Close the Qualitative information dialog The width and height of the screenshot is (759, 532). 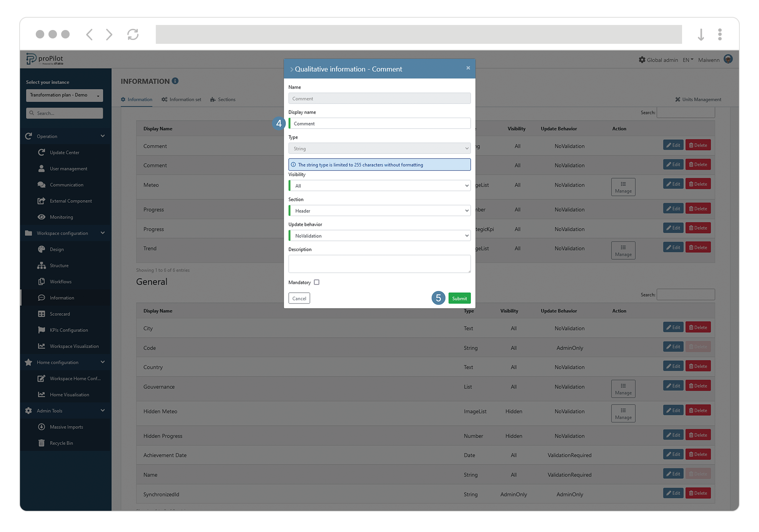[x=468, y=68]
